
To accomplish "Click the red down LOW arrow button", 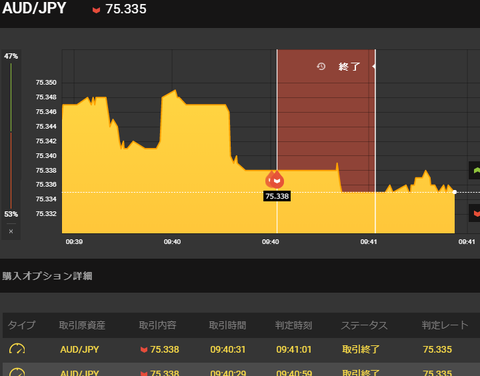I will [475, 213].
